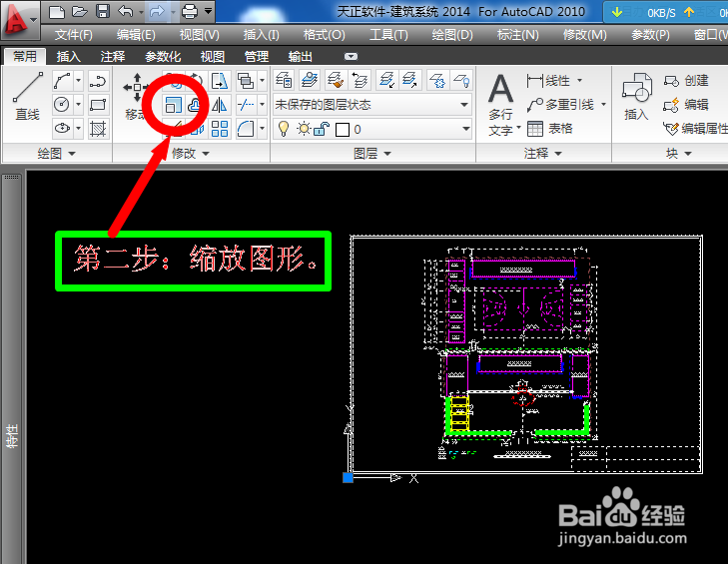
Task: Toggle layer 0 freeze sun icon
Action: coord(304,129)
